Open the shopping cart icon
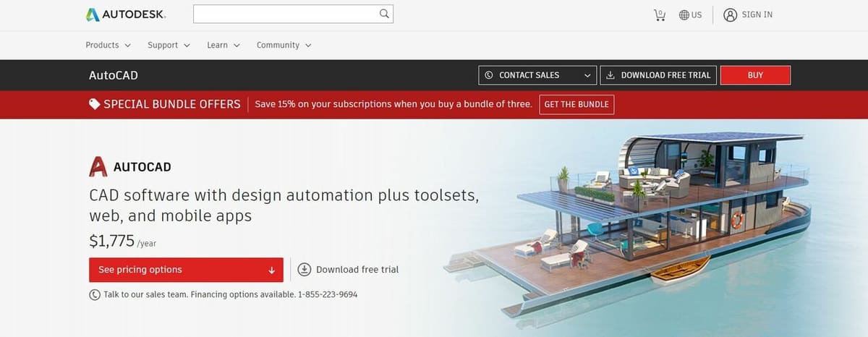 [x=660, y=14]
